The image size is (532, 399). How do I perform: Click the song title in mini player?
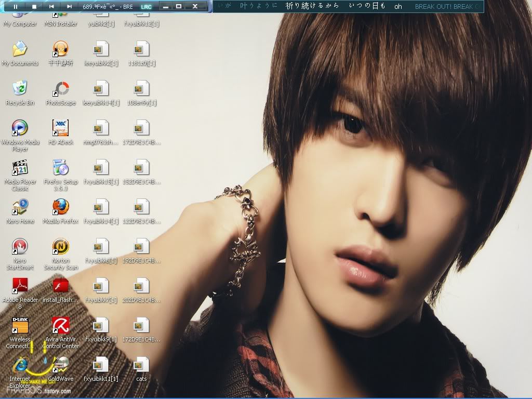(x=108, y=7)
